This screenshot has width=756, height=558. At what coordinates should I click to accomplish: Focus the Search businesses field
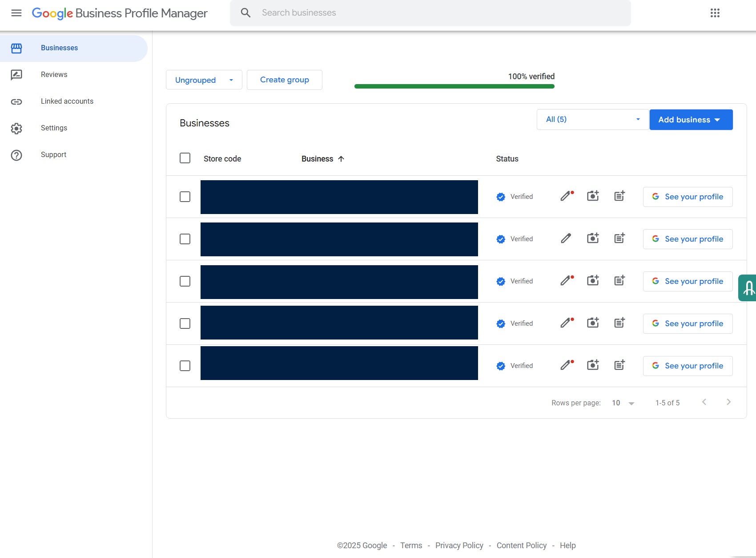pyautogui.click(x=430, y=13)
